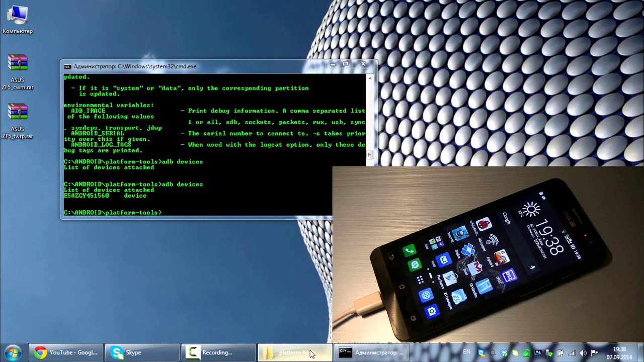Select the ASUS ZF5_twrp.rar archive on desktop
The image size is (644, 362).
point(18,121)
